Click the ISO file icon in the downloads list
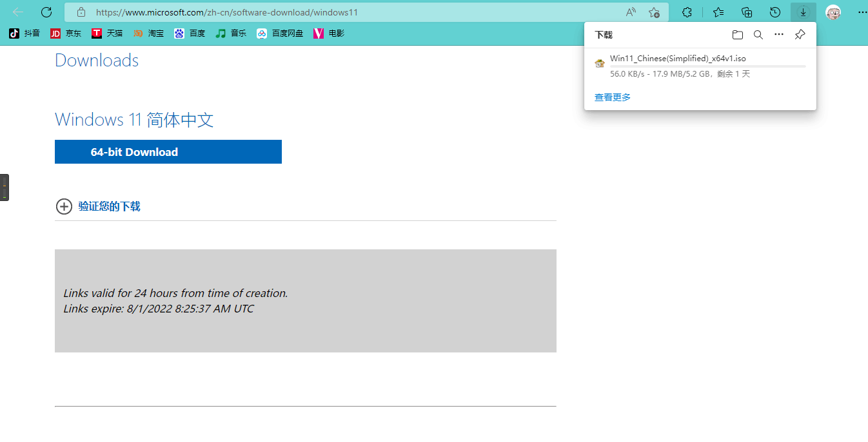The height and width of the screenshot is (442, 868). (x=600, y=62)
